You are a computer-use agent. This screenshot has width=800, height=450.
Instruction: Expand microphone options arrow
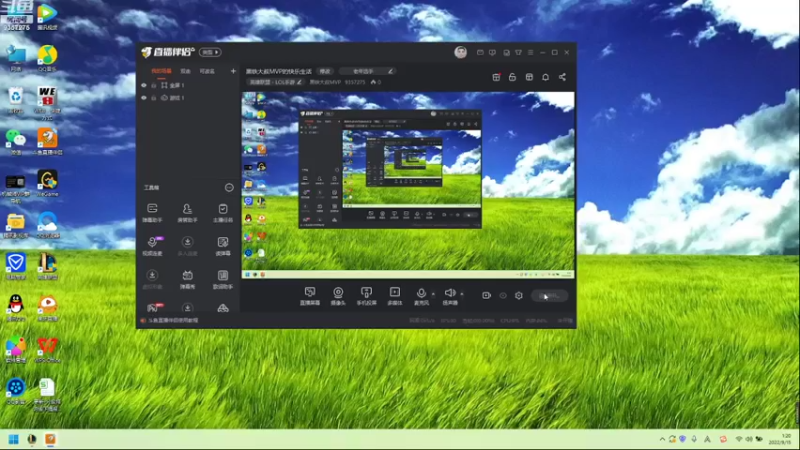[433, 294]
